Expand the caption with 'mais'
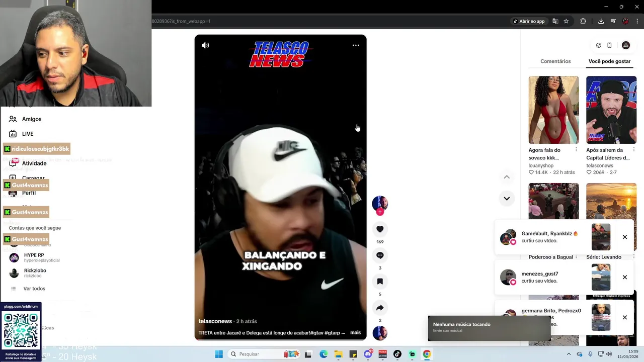 tap(355, 333)
